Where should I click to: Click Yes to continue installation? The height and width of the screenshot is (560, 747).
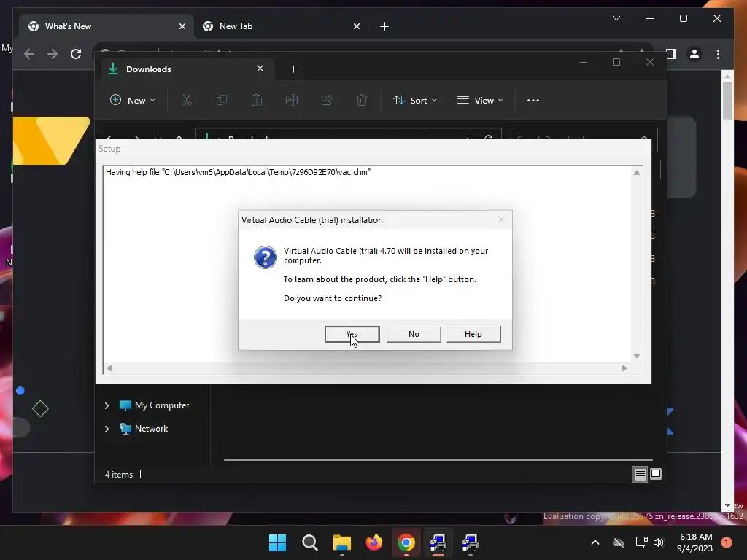click(x=352, y=334)
